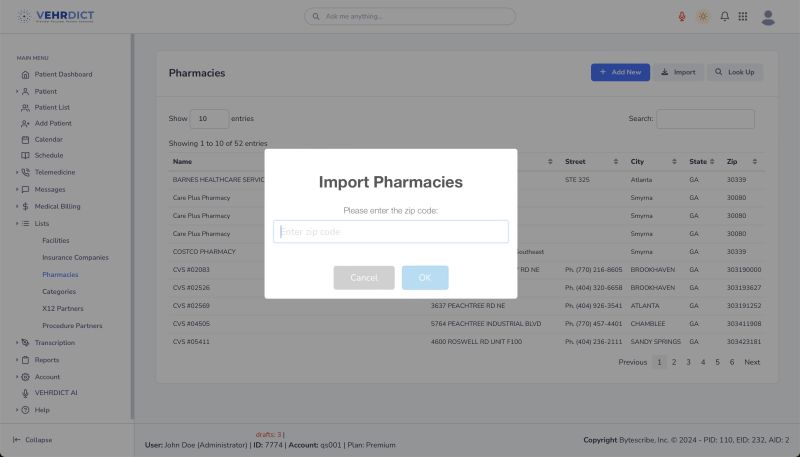Click the Patient Dashboard home icon
Screen dimensions: 800x457
click(x=26, y=74)
